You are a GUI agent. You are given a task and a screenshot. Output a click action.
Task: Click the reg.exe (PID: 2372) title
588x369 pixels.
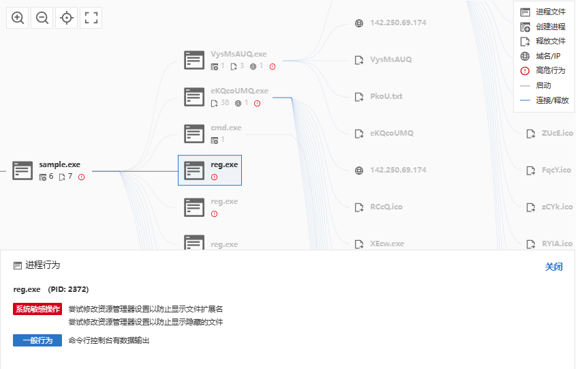click(51, 289)
